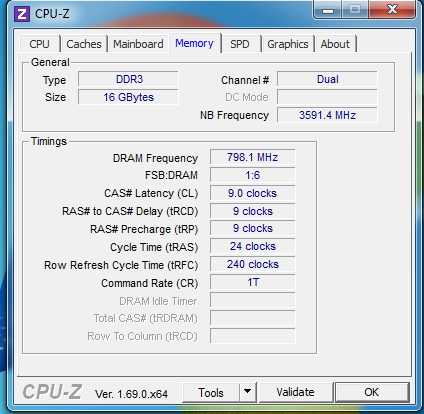This screenshot has height=414, width=424.
Task: Select the Size value 16 GBytes
Action: click(128, 97)
